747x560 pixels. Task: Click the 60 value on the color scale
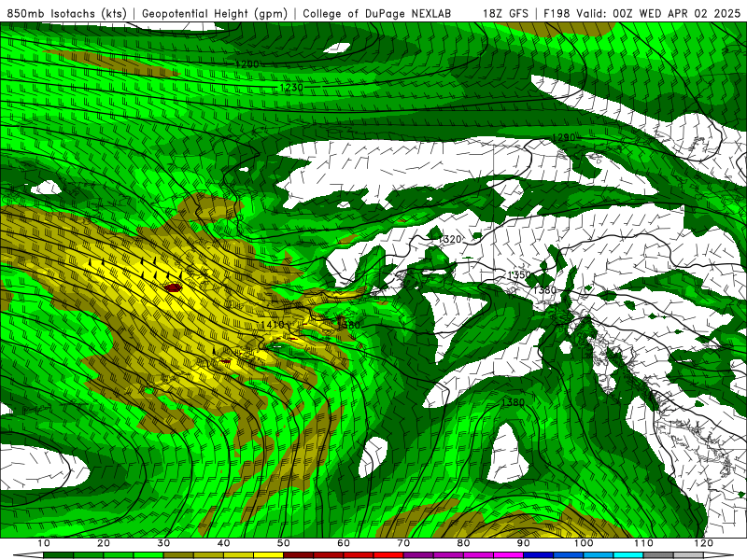(x=344, y=543)
